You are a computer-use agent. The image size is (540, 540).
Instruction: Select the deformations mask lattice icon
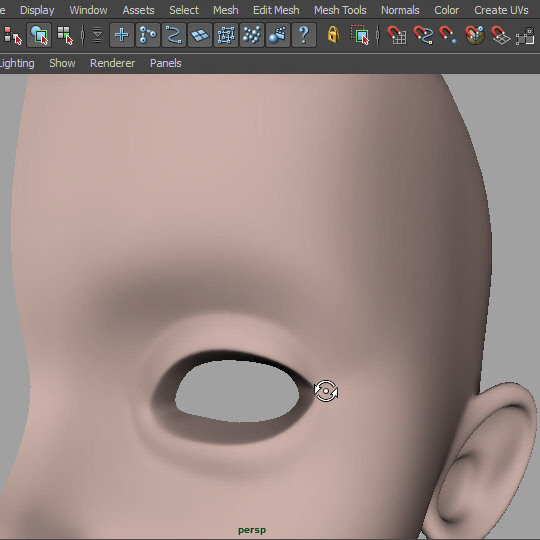pos(226,35)
